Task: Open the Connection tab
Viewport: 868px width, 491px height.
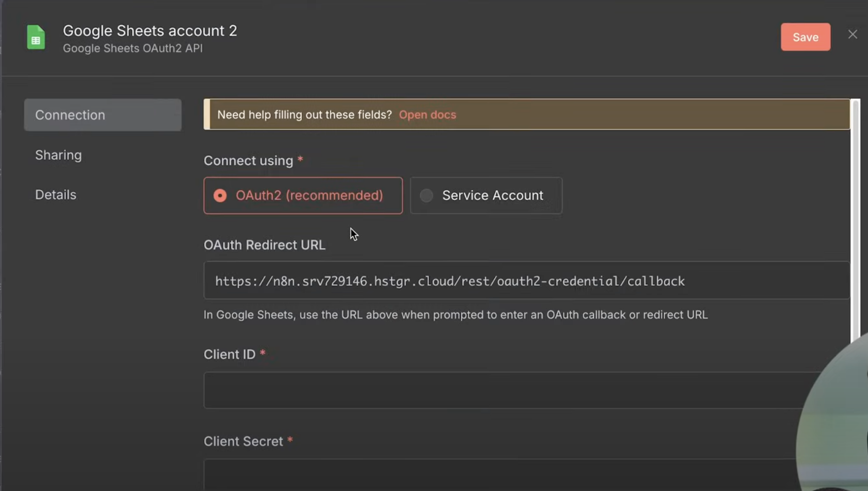Action: (x=103, y=115)
